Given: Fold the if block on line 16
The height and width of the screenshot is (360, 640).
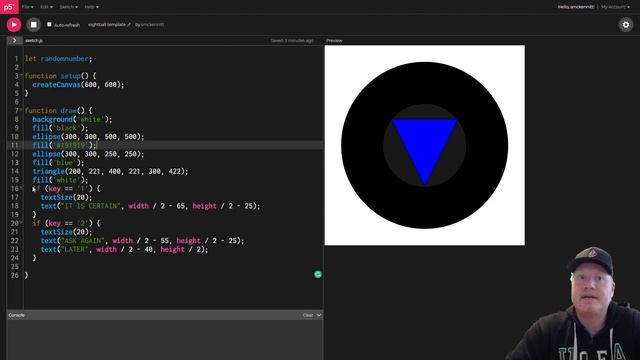Looking at the screenshot, I should point(21,189).
